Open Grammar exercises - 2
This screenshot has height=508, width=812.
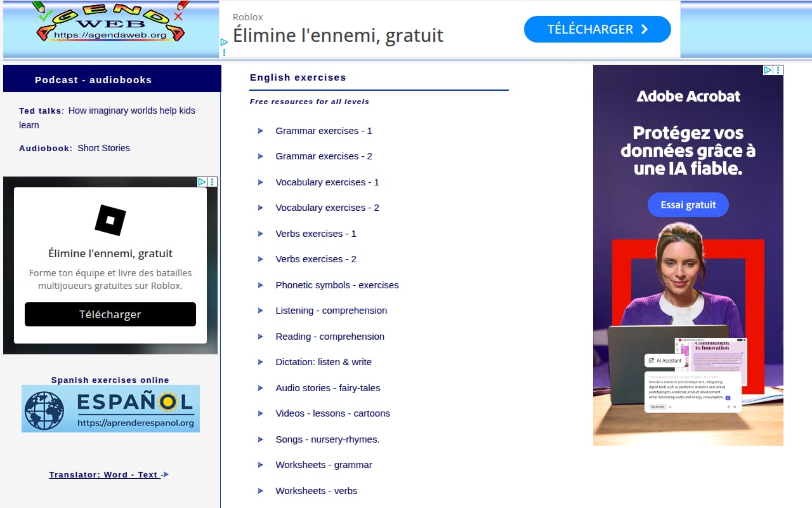(x=324, y=156)
